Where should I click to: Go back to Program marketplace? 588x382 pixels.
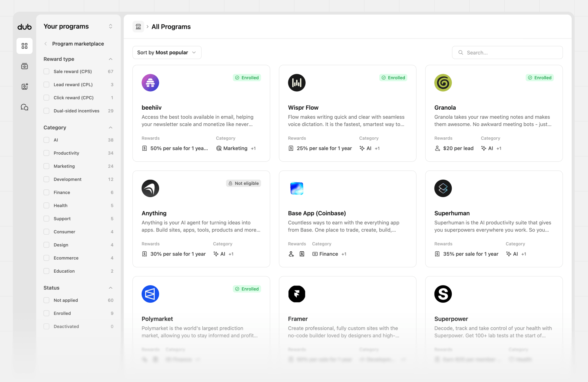point(78,44)
